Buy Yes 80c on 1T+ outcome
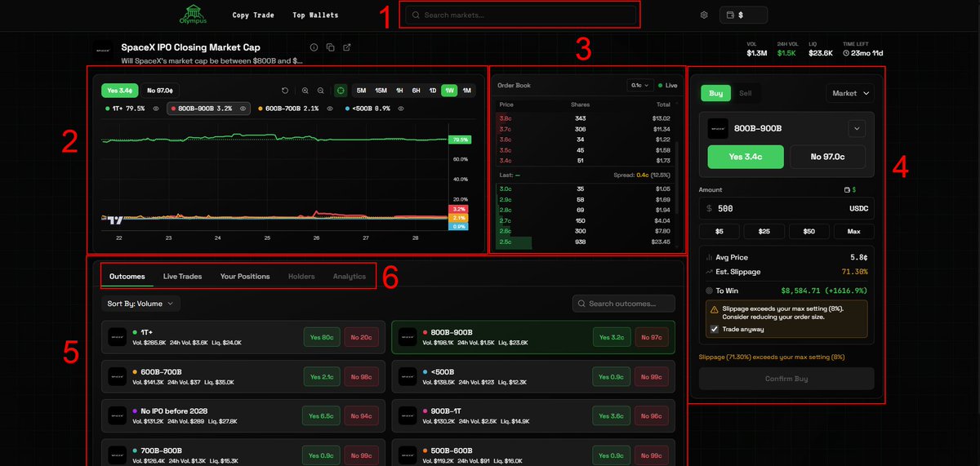 (x=321, y=337)
